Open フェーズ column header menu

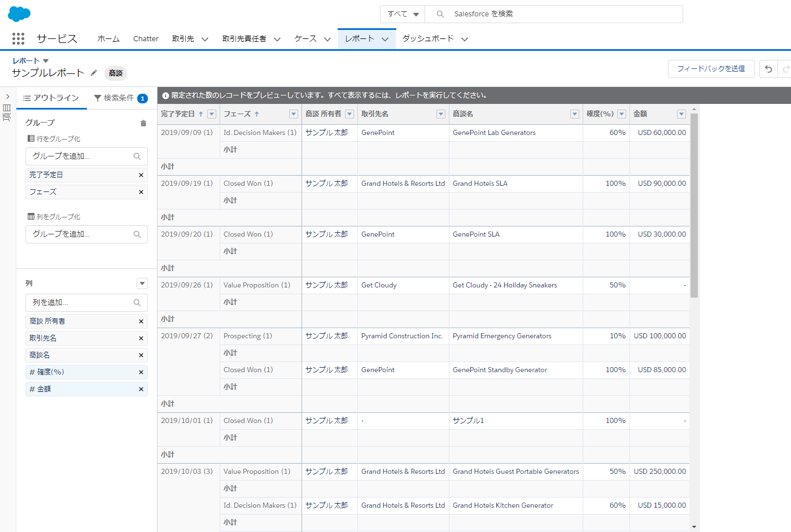(x=294, y=114)
